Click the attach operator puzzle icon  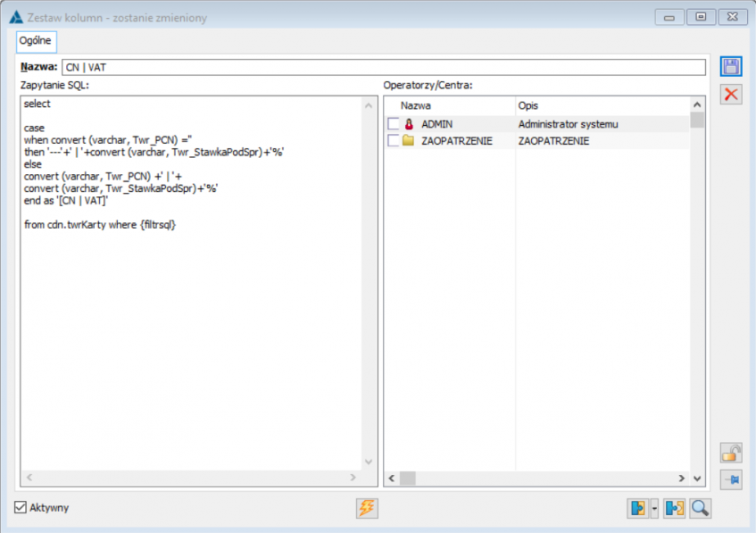(638, 508)
